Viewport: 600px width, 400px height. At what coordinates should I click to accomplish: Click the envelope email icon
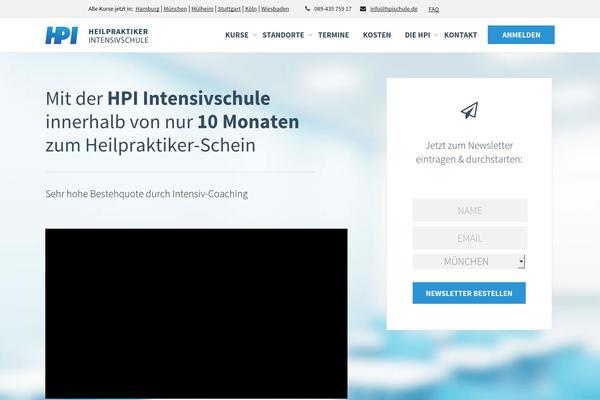tap(363, 9)
